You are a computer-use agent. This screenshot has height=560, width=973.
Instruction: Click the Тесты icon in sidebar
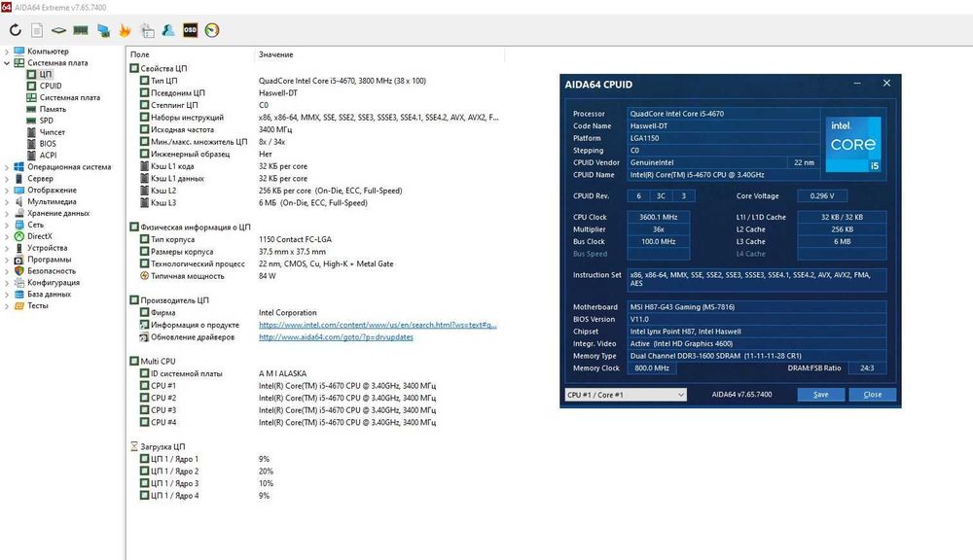point(19,305)
